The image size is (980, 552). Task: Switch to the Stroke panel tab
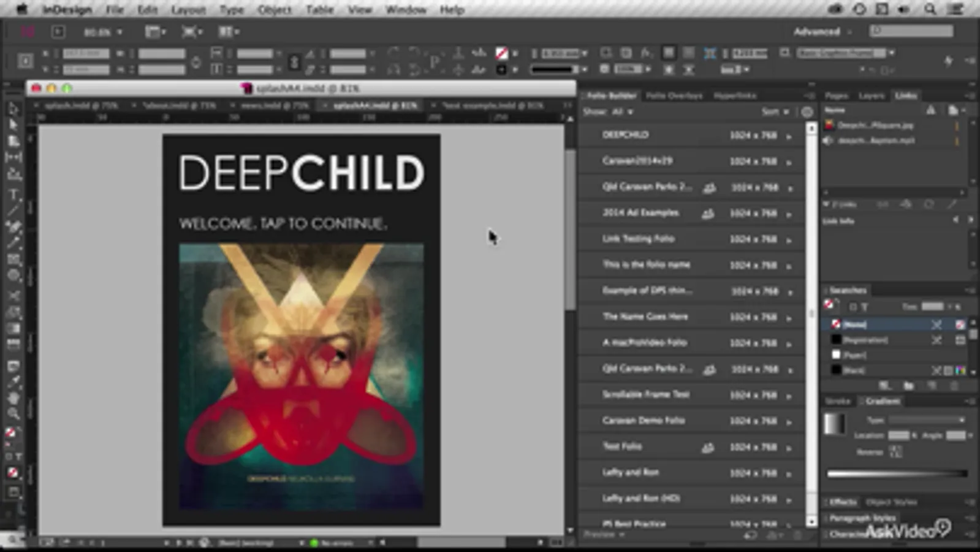pyautogui.click(x=838, y=401)
